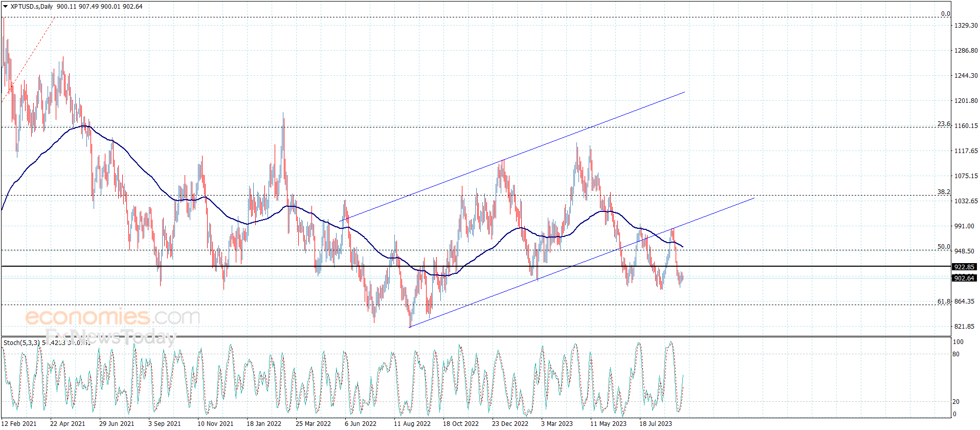Click the 3 Mar 2023 date label
Image resolution: width=980 pixels, height=430 pixels.
pyautogui.click(x=557, y=423)
